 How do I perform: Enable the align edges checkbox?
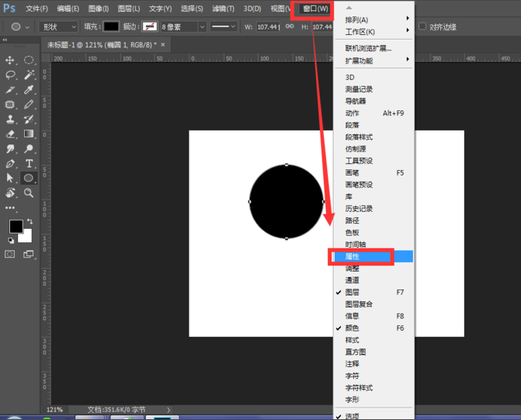[x=422, y=26]
